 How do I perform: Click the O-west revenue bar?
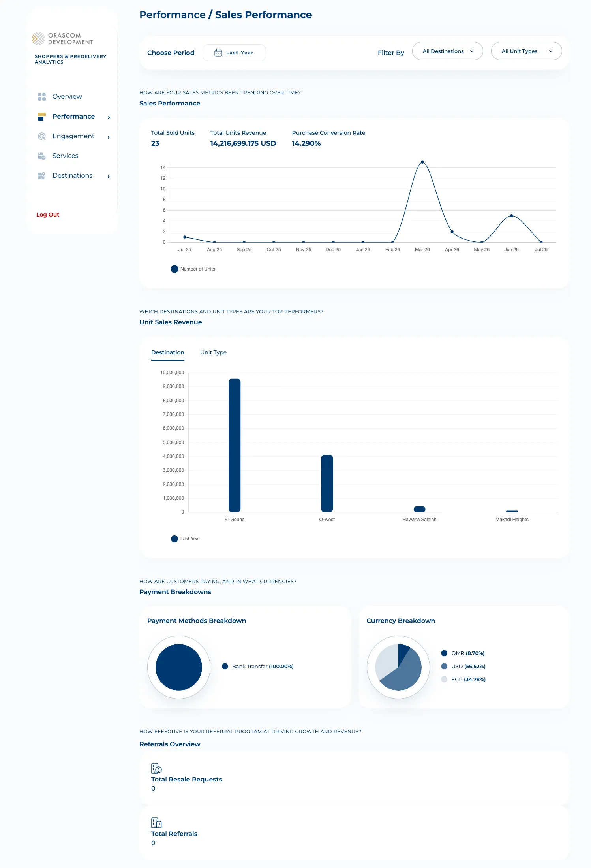click(x=327, y=483)
